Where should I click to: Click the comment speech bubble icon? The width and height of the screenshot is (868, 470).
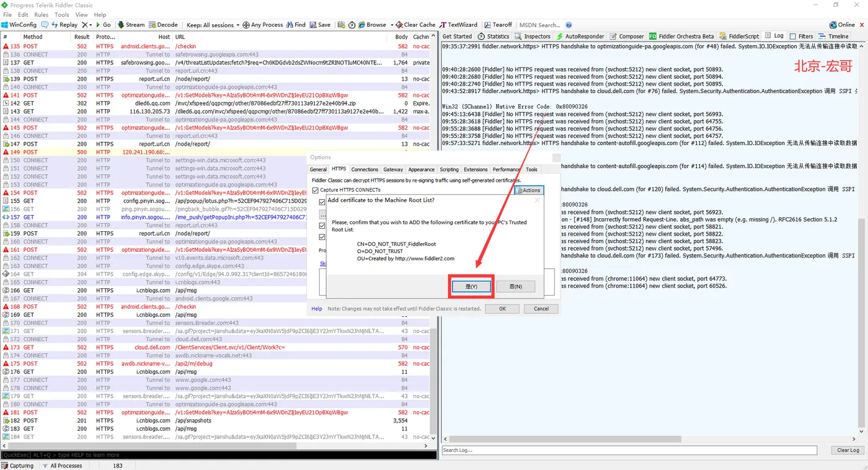(x=45, y=25)
